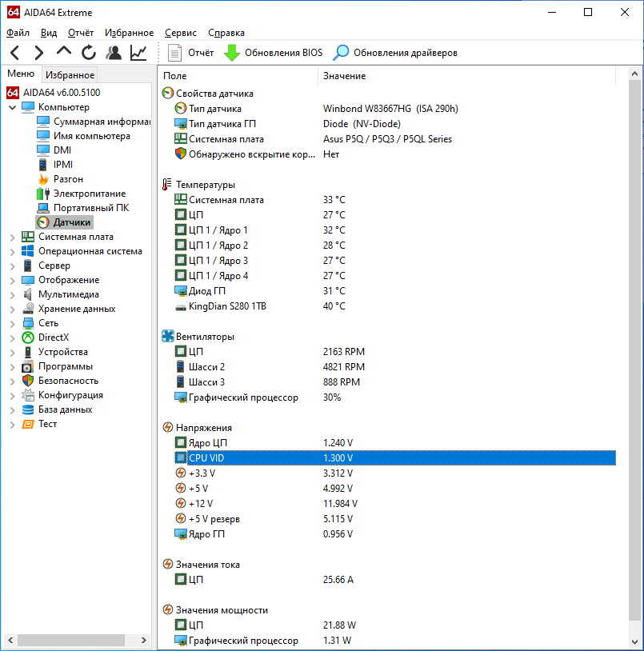Screen dimensions: 644x651
Task: Select the KingDian S280 1TB drive row
Action: (x=388, y=306)
